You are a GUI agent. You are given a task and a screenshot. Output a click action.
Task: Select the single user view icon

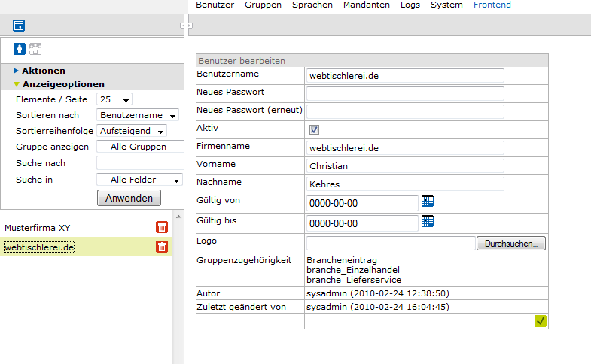[20, 49]
